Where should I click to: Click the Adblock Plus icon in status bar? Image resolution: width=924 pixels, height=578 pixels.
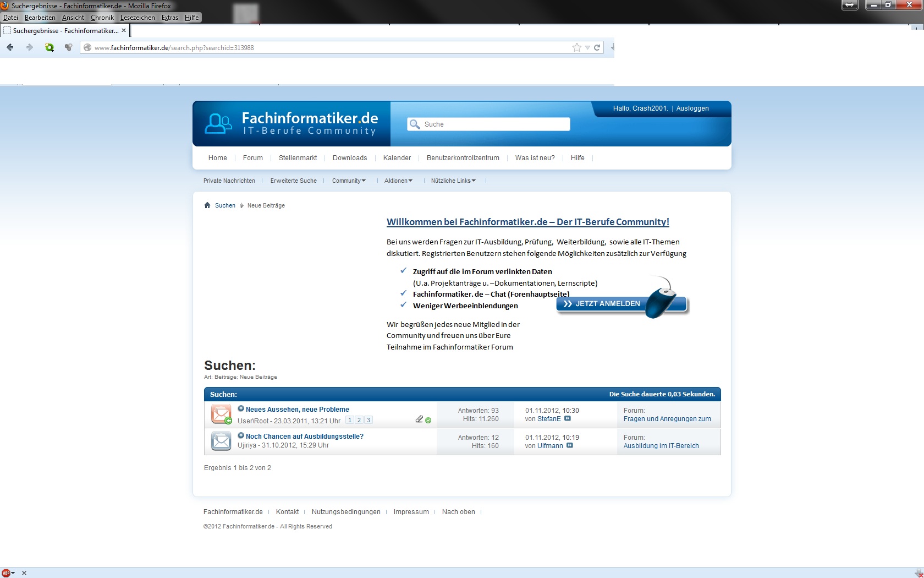[x=7, y=573]
